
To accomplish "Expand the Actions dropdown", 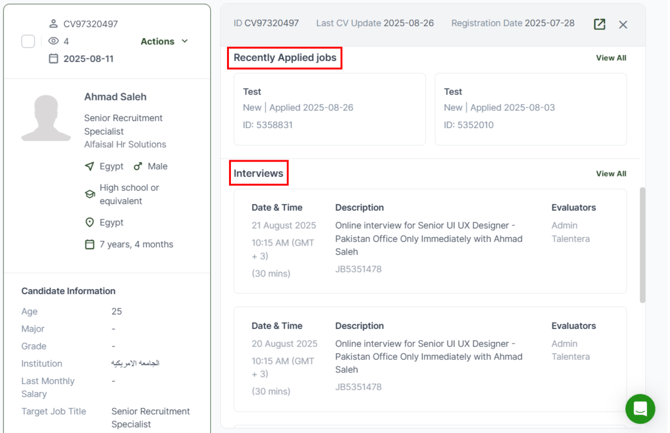I will (x=164, y=41).
